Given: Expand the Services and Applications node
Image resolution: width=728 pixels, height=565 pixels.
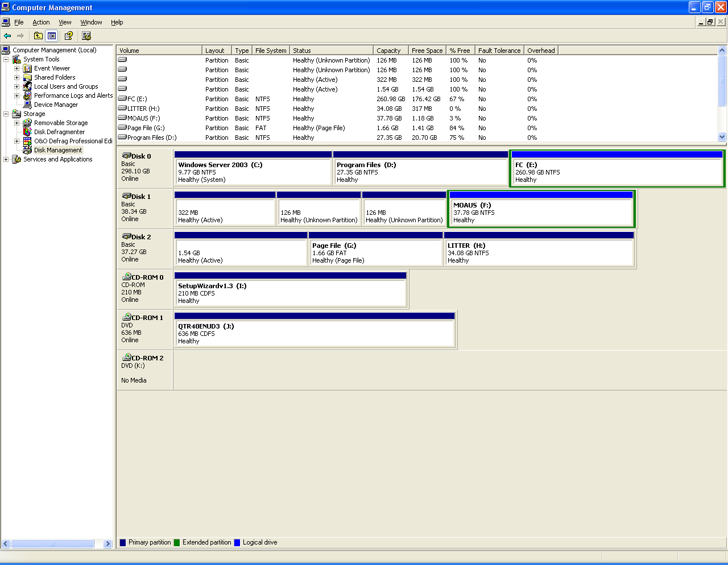Looking at the screenshot, I should pyautogui.click(x=6, y=159).
